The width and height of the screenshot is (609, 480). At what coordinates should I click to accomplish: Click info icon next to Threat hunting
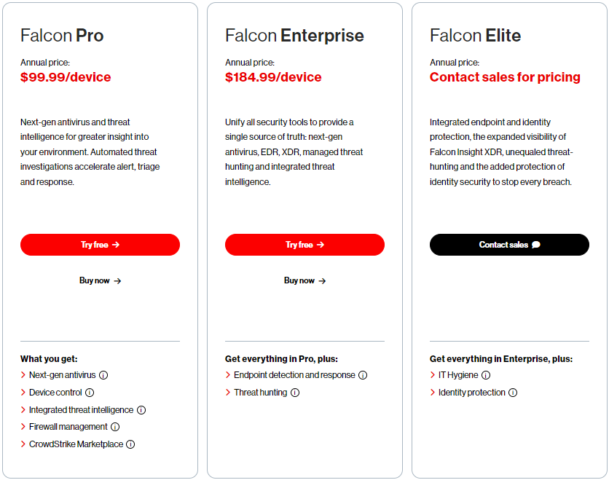pos(295,393)
